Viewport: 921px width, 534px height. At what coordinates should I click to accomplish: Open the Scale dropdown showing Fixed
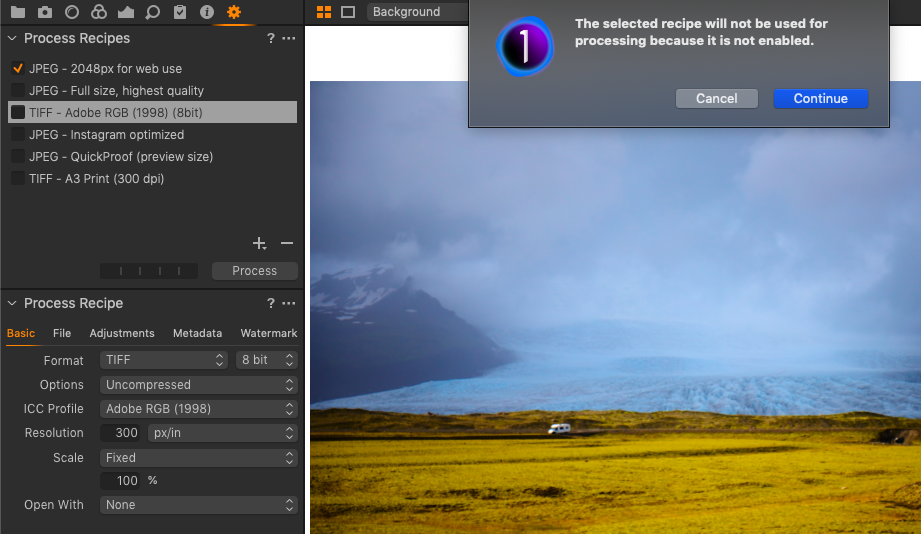pos(199,458)
